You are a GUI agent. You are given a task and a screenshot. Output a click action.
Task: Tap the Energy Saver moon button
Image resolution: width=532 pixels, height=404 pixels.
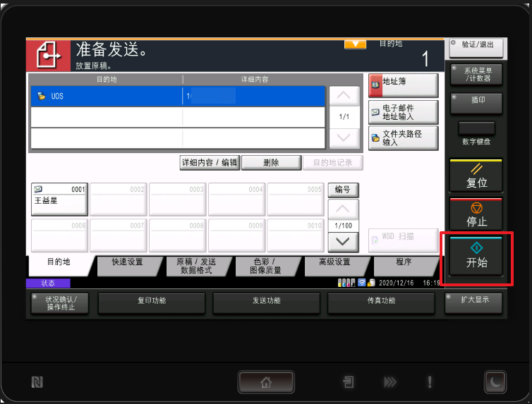point(495,382)
